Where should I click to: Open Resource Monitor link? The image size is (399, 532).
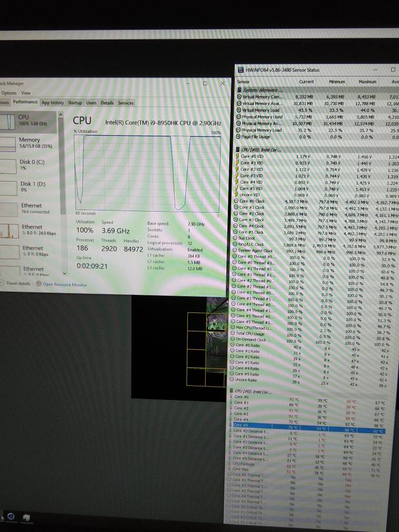(64, 284)
